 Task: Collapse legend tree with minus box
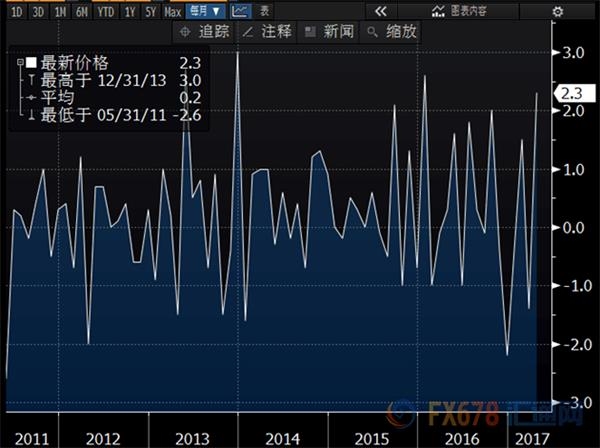point(20,62)
